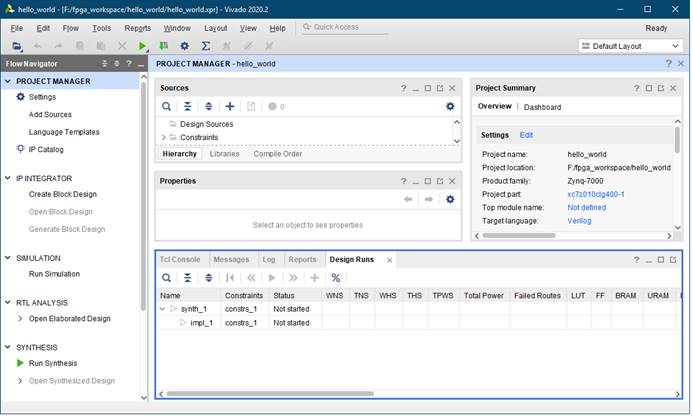Viewport: 693px width, 416px height.
Task: Select the Compile Order tab
Action: [278, 154]
